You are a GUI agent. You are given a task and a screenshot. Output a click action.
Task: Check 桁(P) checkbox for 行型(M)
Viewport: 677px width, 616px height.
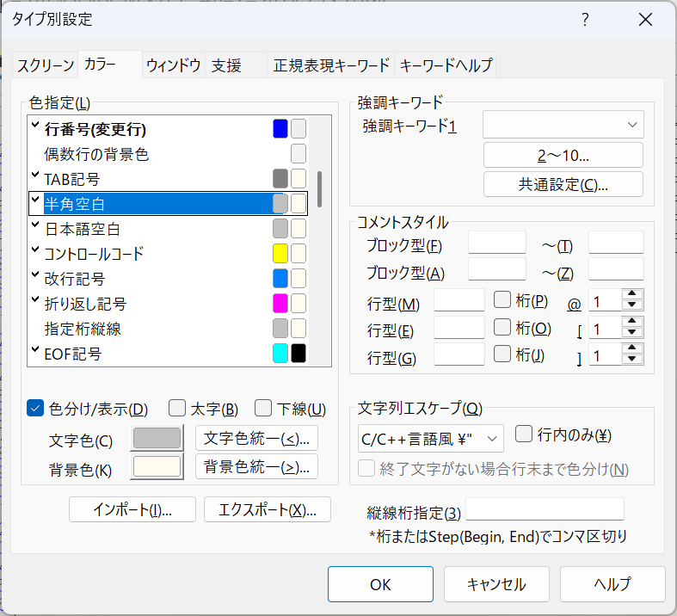coord(502,299)
